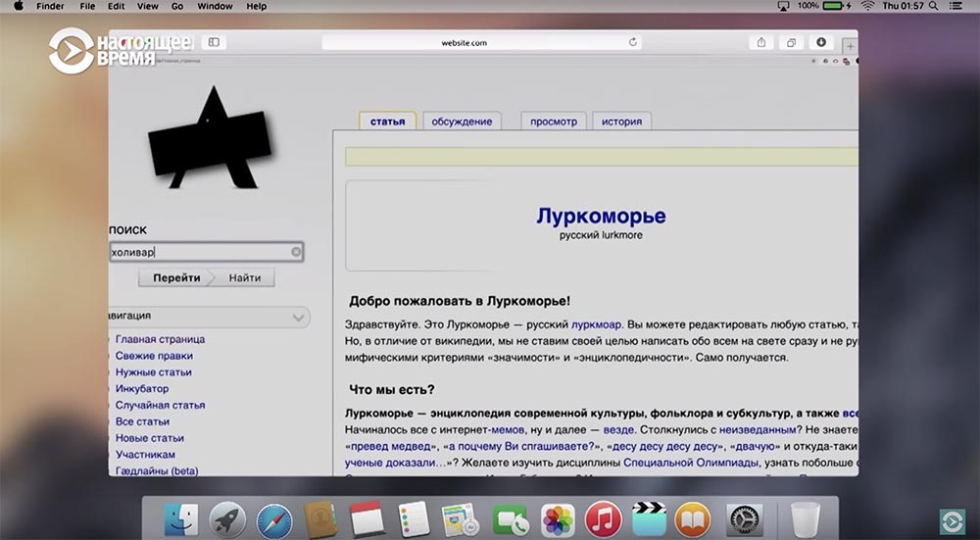
Task: Open Главная страница link
Action: 160,339
